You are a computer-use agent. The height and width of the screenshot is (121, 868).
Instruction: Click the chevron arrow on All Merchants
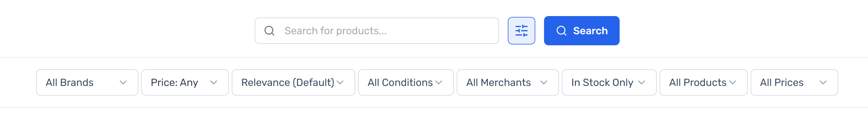543,83
